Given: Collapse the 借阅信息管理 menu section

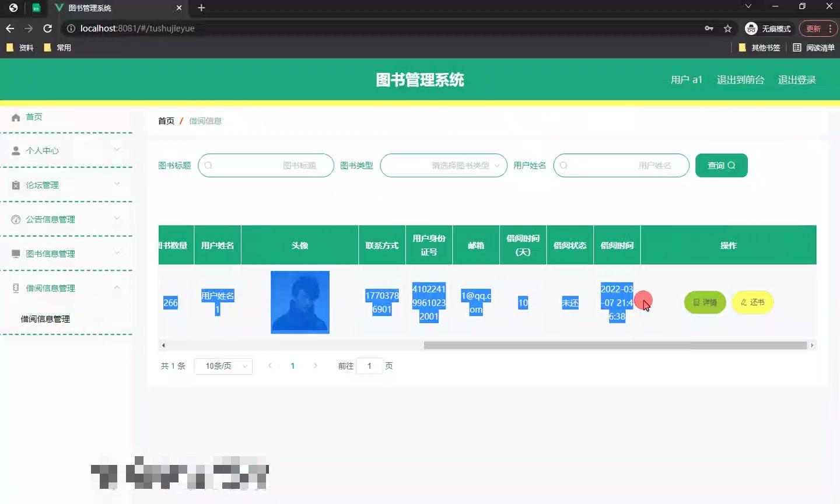Looking at the screenshot, I should point(117,287).
